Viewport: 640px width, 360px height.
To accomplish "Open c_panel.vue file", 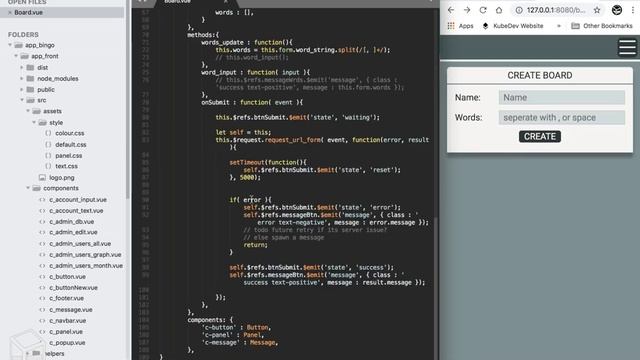I will pyautogui.click(x=66, y=331).
